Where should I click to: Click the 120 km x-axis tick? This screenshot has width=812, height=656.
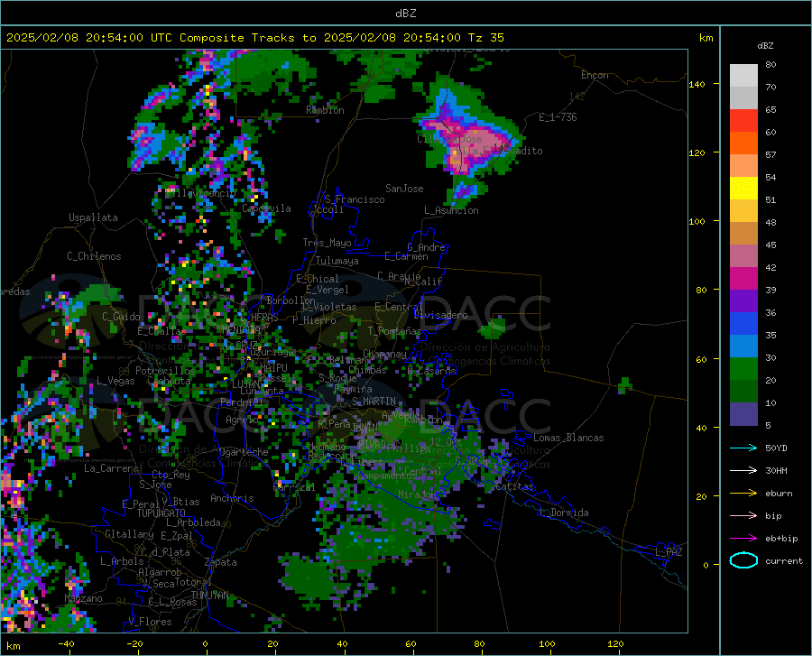pyautogui.click(x=615, y=644)
